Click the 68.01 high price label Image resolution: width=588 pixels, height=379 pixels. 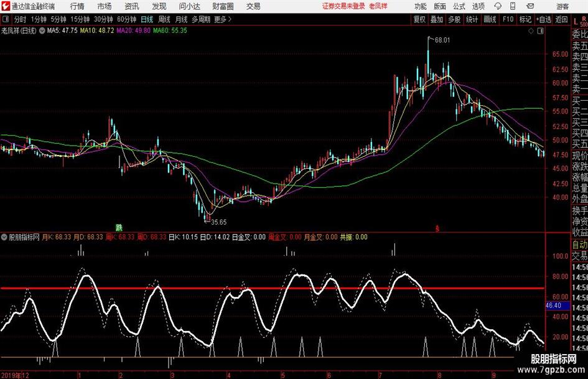pos(442,40)
